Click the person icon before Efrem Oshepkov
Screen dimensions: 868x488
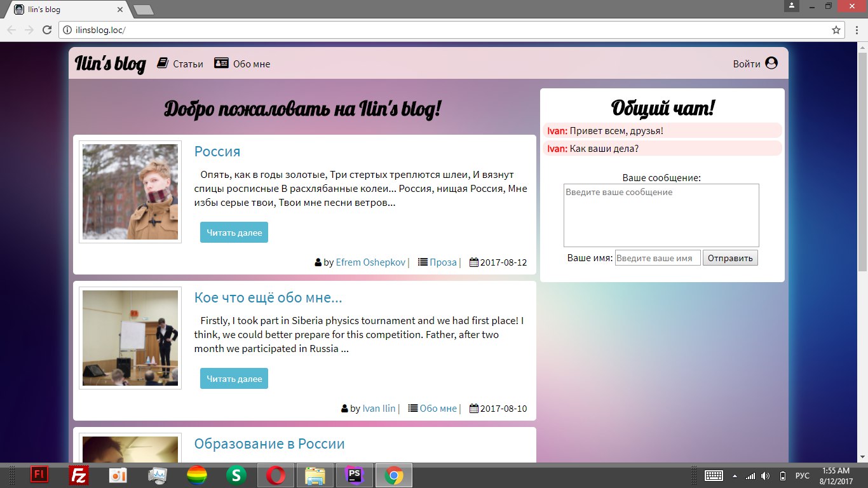click(318, 262)
